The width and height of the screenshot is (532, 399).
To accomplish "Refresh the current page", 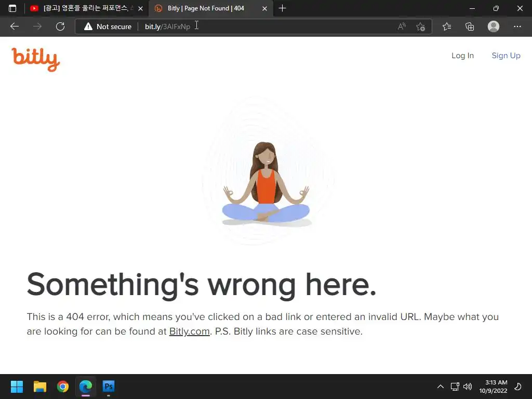I will point(60,26).
